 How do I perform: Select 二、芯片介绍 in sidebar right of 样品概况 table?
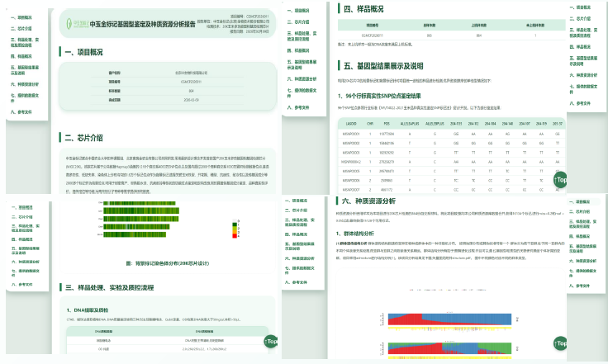pyautogui.click(x=580, y=19)
